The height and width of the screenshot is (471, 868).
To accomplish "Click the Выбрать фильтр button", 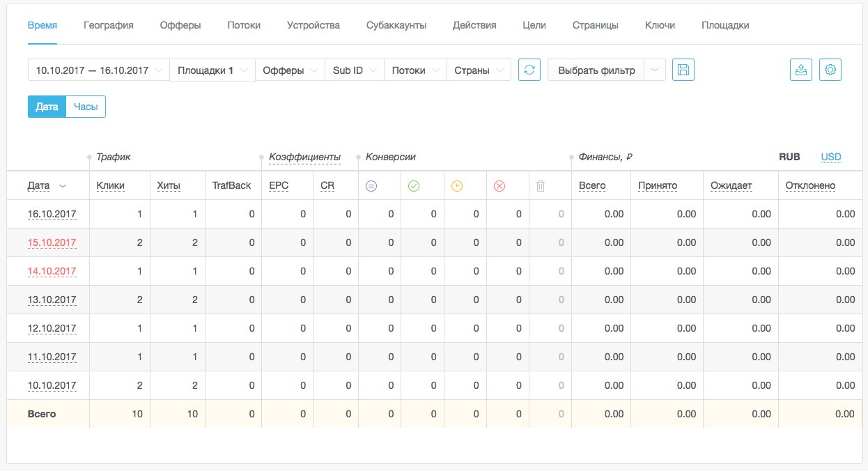I will click(596, 70).
